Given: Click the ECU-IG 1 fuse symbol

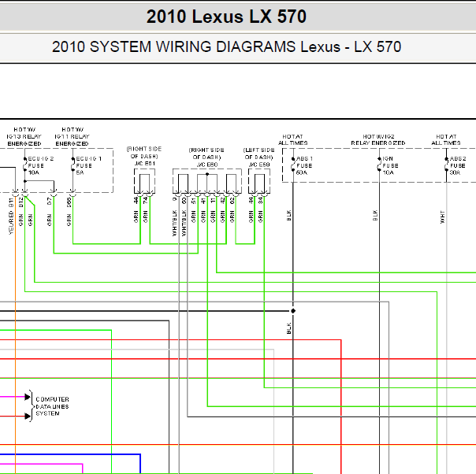Looking at the screenshot, I should [73, 165].
